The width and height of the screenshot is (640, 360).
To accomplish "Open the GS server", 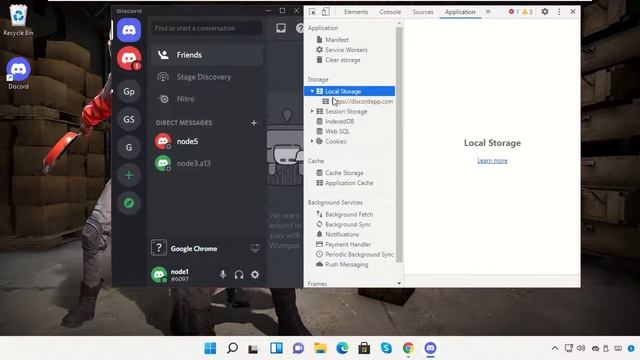I will [129, 119].
